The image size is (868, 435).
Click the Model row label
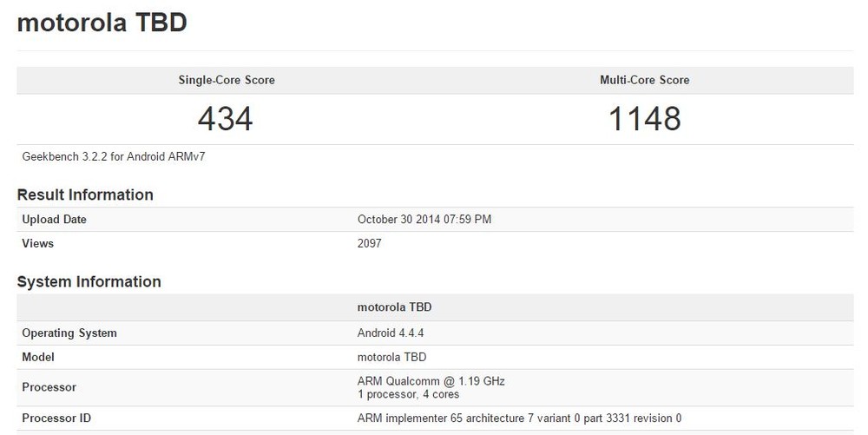(38, 357)
